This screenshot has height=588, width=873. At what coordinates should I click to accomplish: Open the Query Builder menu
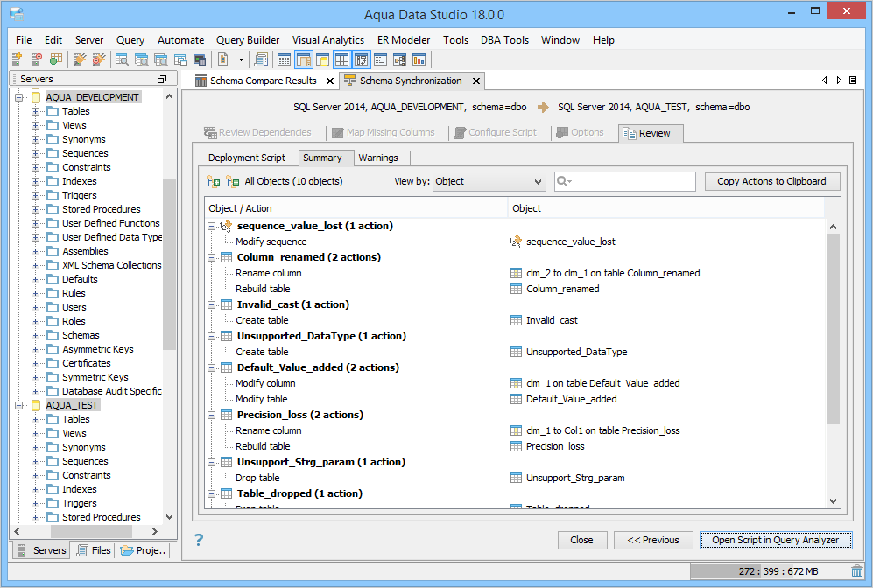click(248, 40)
